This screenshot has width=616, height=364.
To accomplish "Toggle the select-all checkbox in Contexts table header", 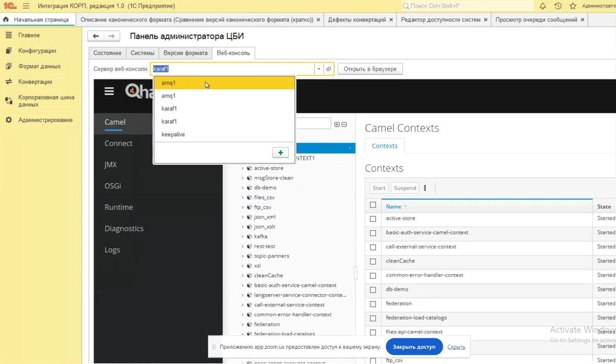I will click(373, 205).
